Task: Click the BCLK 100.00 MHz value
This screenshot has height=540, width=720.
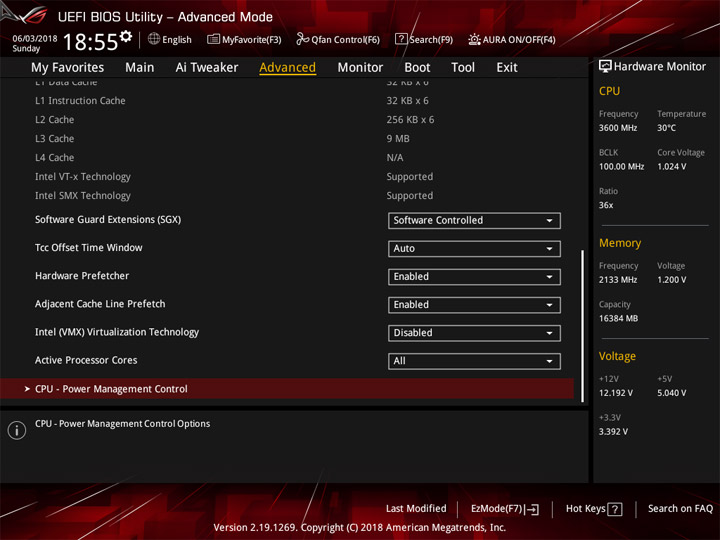Action: coord(621,166)
